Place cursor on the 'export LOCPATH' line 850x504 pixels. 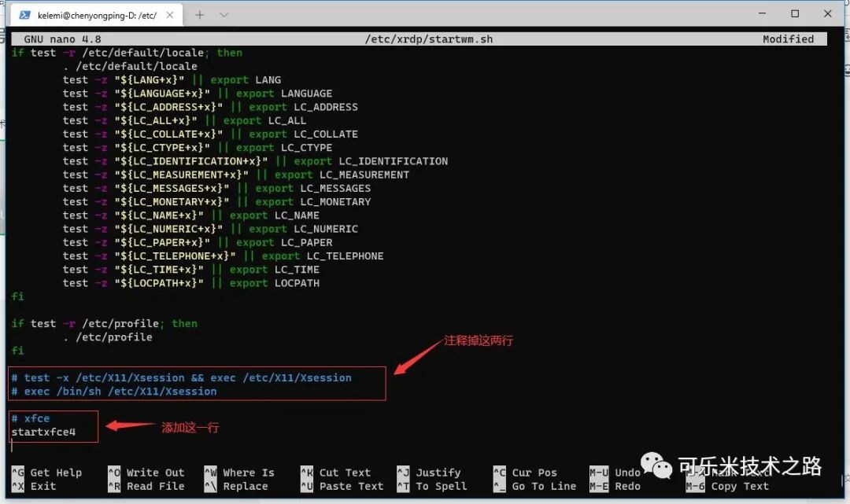190,282
